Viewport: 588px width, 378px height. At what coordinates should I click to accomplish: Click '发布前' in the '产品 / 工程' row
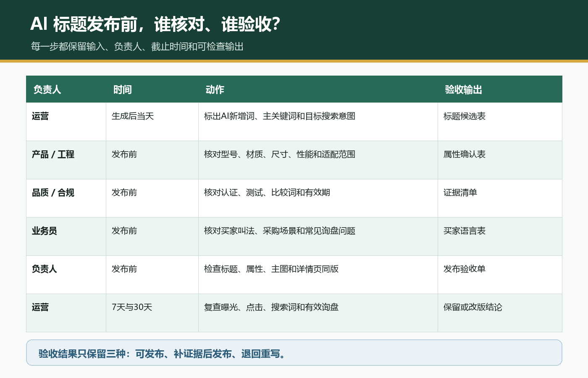(152, 160)
